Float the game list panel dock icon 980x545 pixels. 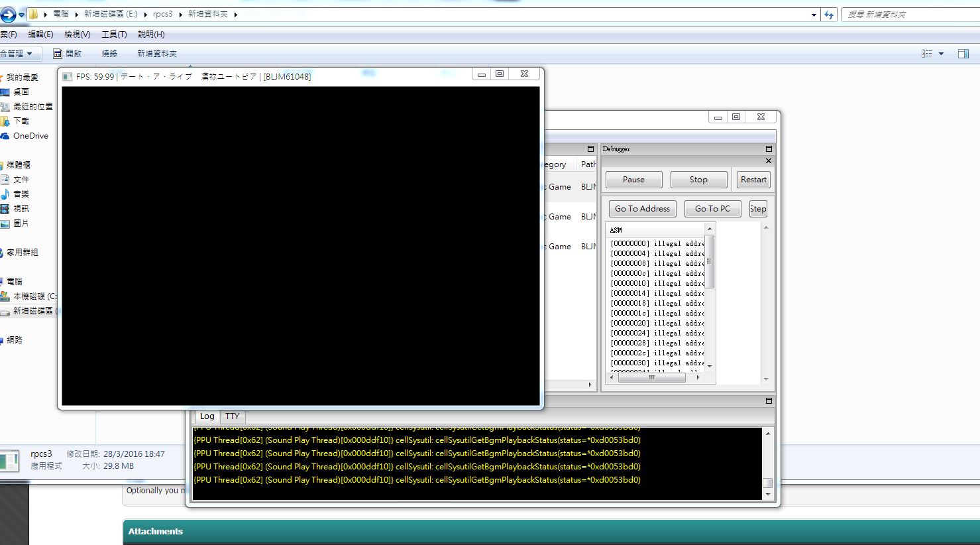coord(590,149)
